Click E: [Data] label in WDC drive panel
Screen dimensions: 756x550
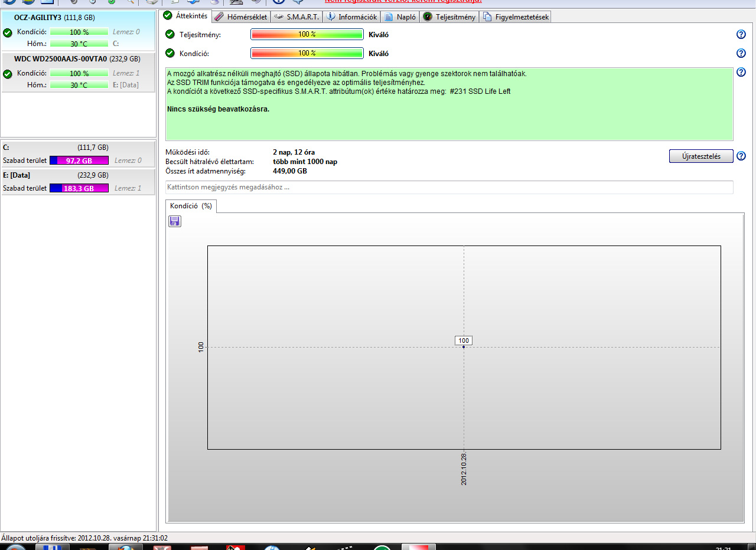click(125, 85)
